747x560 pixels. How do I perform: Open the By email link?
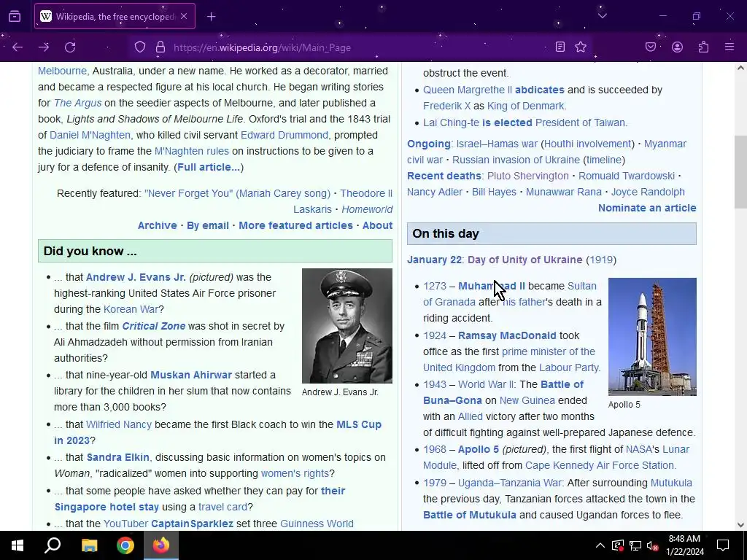click(x=208, y=225)
